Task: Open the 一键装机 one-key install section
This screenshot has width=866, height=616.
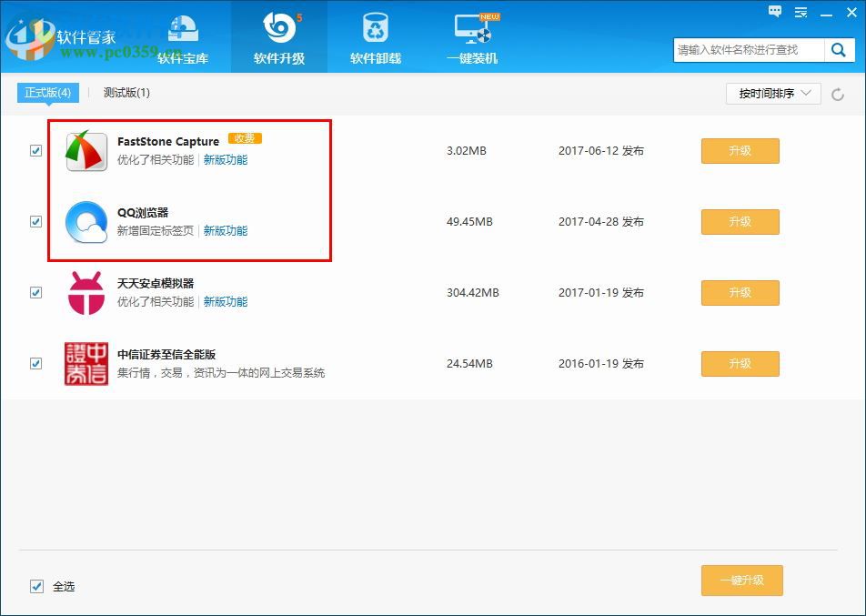Action: pyautogui.click(x=472, y=36)
